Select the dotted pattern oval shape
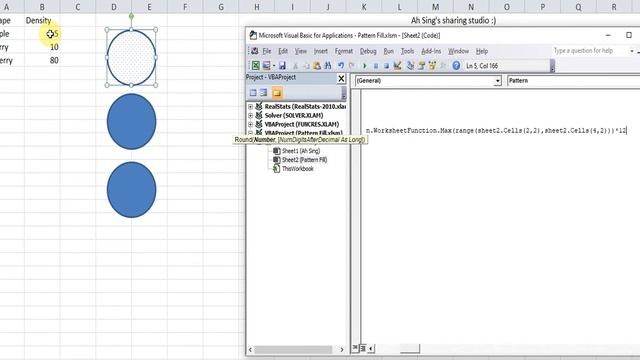Screen dimensions: 640x360 (131, 58)
